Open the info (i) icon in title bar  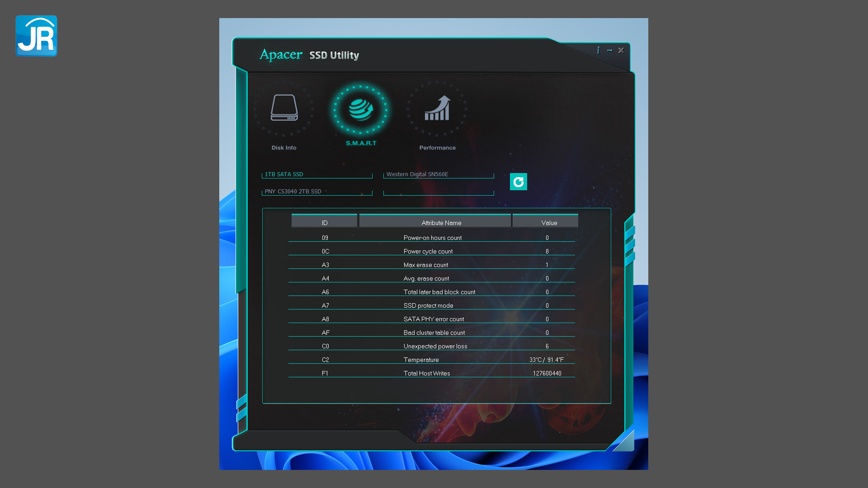598,50
